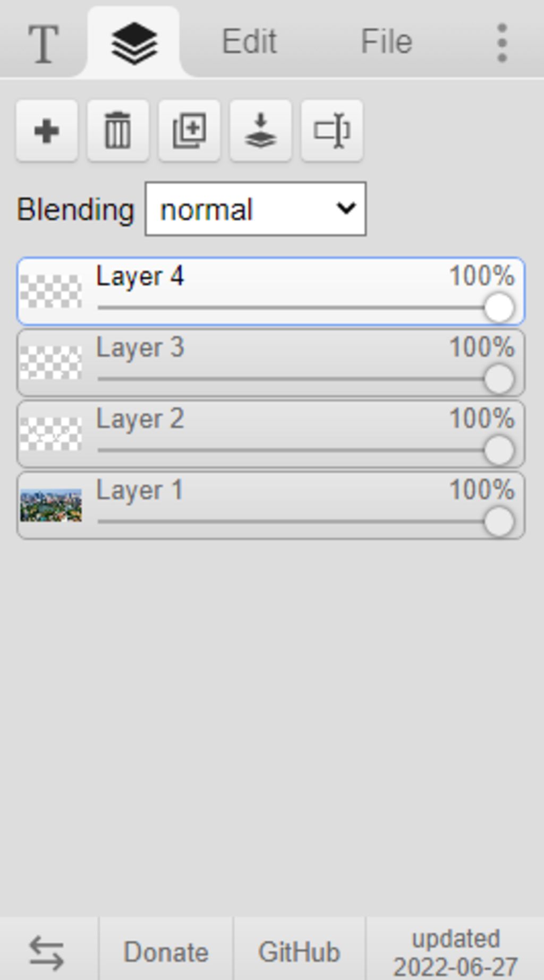The image size is (544, 980).
Task: Open the File tab
Action: click(x=386, y=42)
